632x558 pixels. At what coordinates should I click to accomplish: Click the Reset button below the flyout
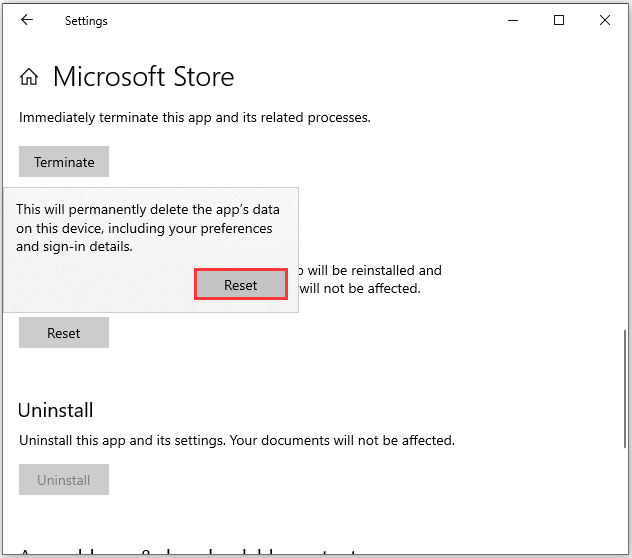pos(63,333)
